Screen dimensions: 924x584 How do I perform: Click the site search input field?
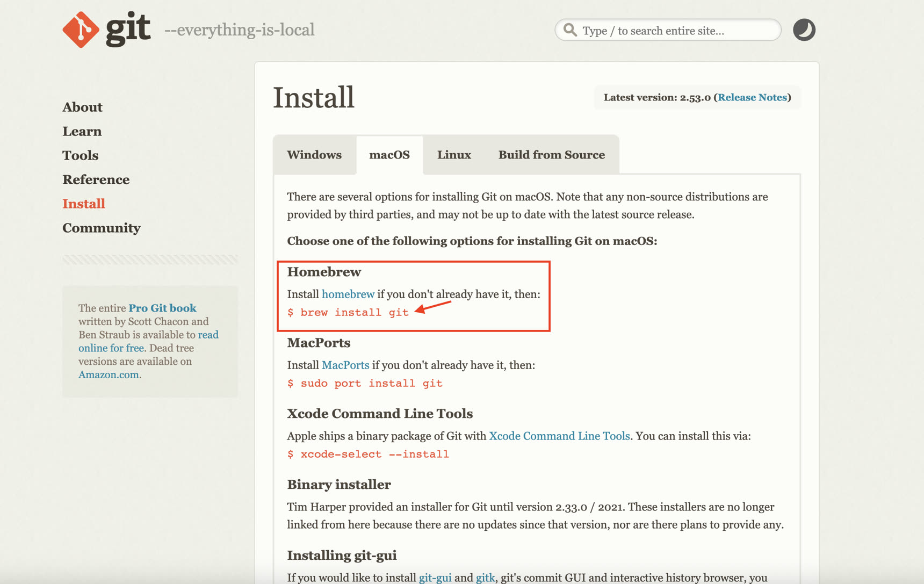[666, 30]
